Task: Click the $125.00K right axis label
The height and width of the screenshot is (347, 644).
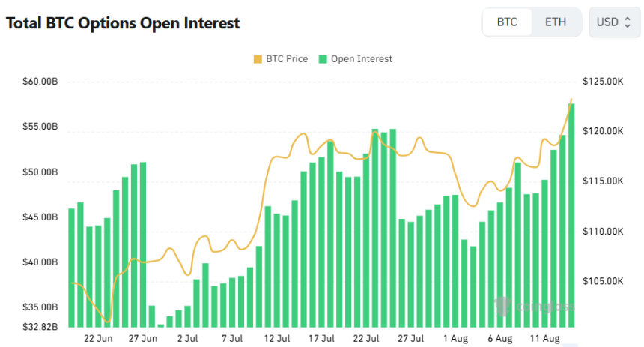Action: (603, 82)
